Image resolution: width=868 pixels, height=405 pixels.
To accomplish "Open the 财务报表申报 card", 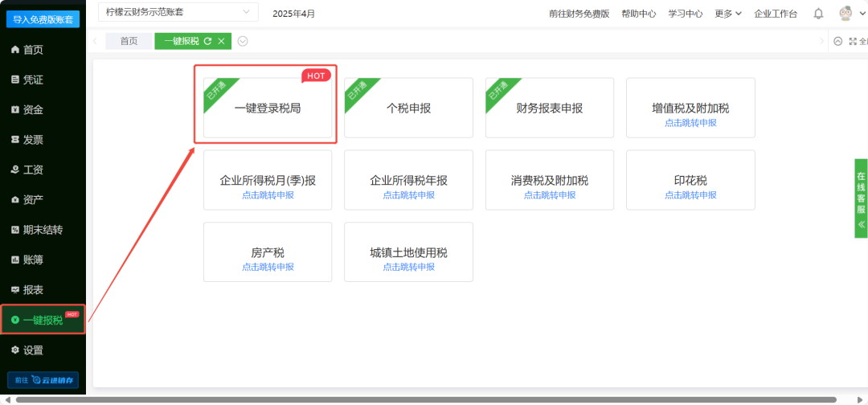I will [x=550, y=108].
